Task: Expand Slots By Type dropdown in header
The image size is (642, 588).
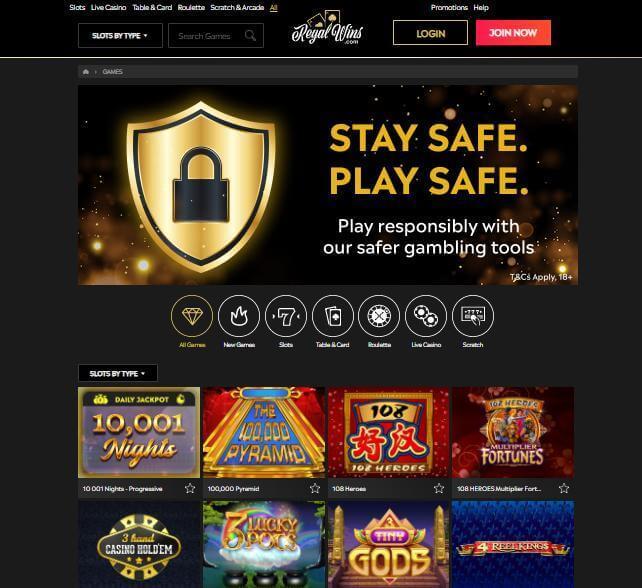Action: (x=120, y=36)
